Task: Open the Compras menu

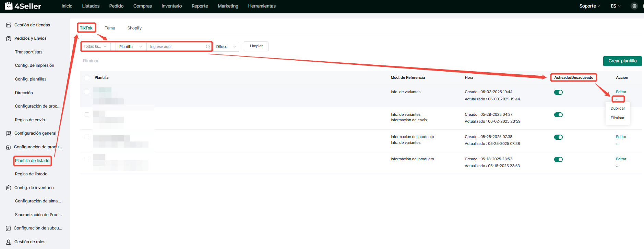Action: click(x=143, y=6)
